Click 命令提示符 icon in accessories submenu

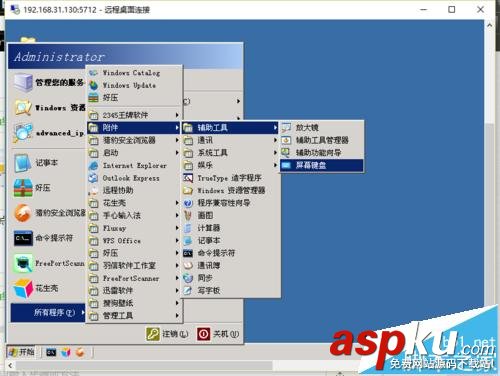tap(188, 253)
